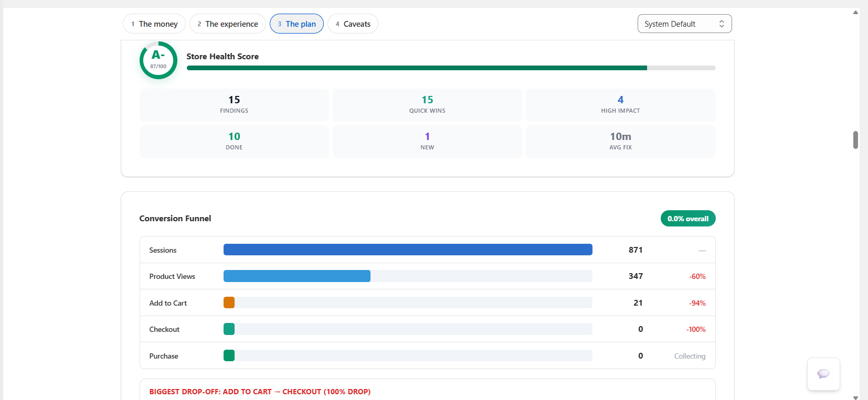Viewport: 868px width, 400px height.
Task: Click the Store Health Score heading
Action: [223, 56]
